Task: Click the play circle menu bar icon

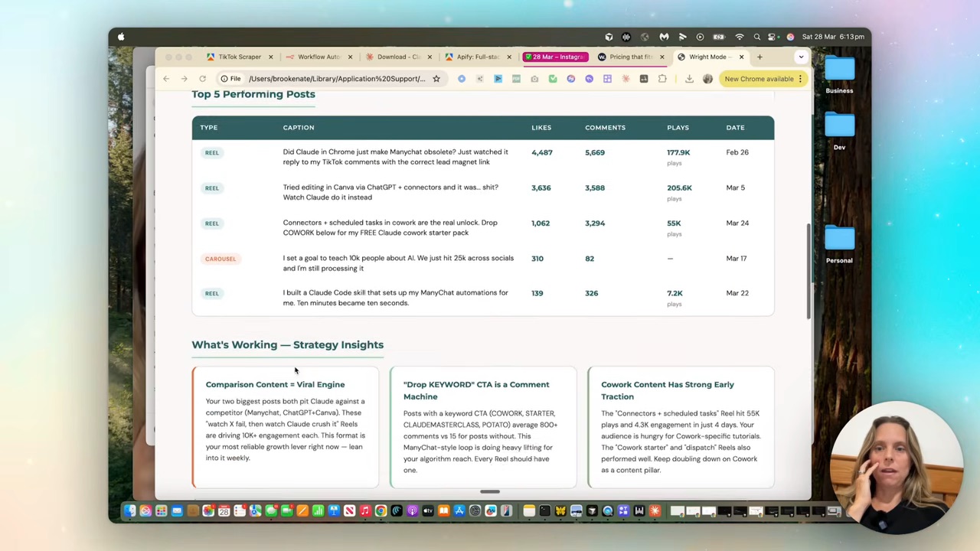Action: 700,37
